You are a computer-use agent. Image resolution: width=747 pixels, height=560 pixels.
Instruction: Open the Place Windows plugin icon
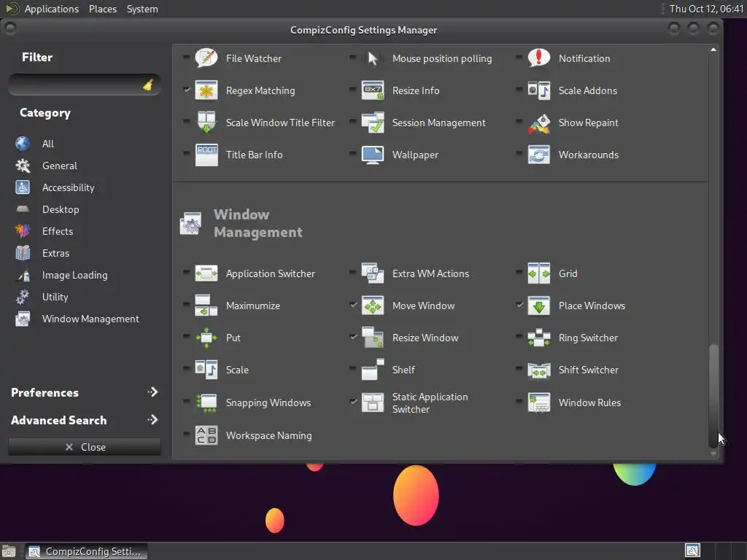pyautogui.click(x=539, y=306)
